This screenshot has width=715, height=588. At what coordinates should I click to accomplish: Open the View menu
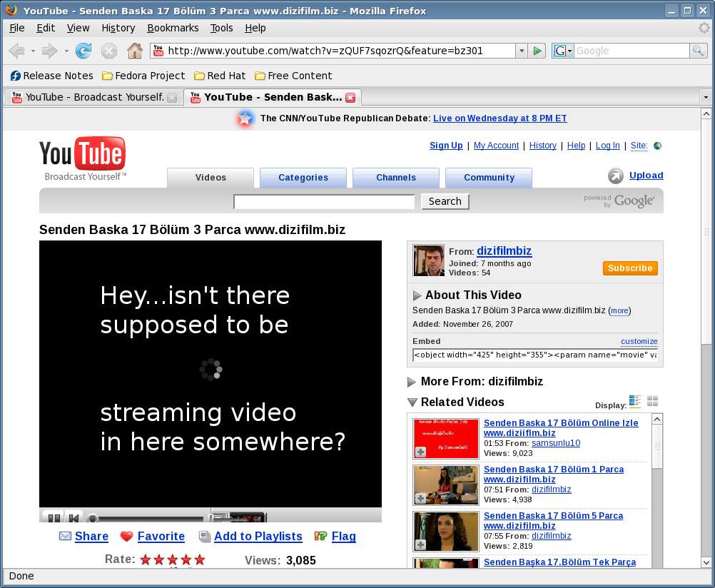pos(78,29)
